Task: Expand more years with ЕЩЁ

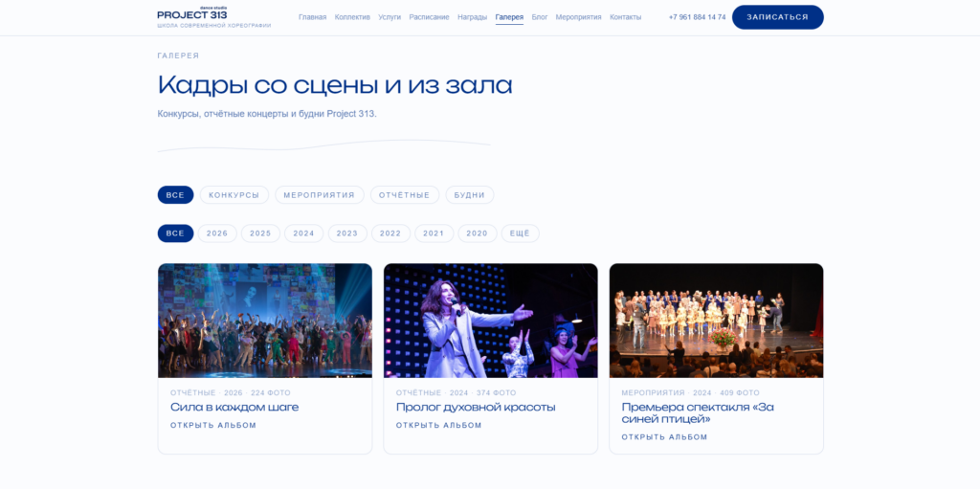Action: tap(520, 233)
